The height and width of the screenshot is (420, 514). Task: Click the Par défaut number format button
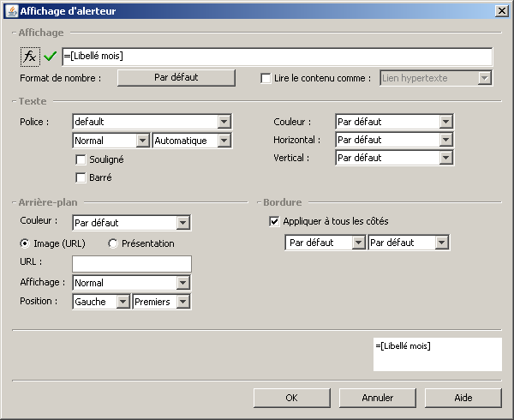pos(176,77)
